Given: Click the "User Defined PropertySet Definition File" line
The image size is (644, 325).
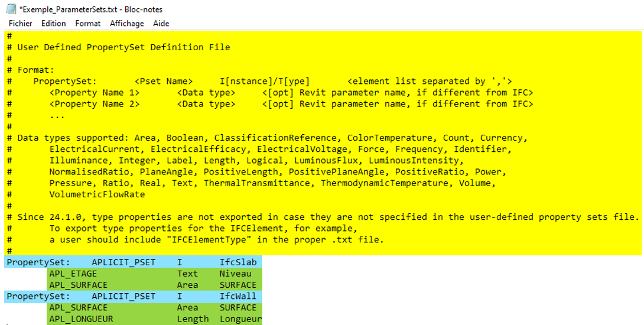Looking at the screenshot, I should coord(123,47).
